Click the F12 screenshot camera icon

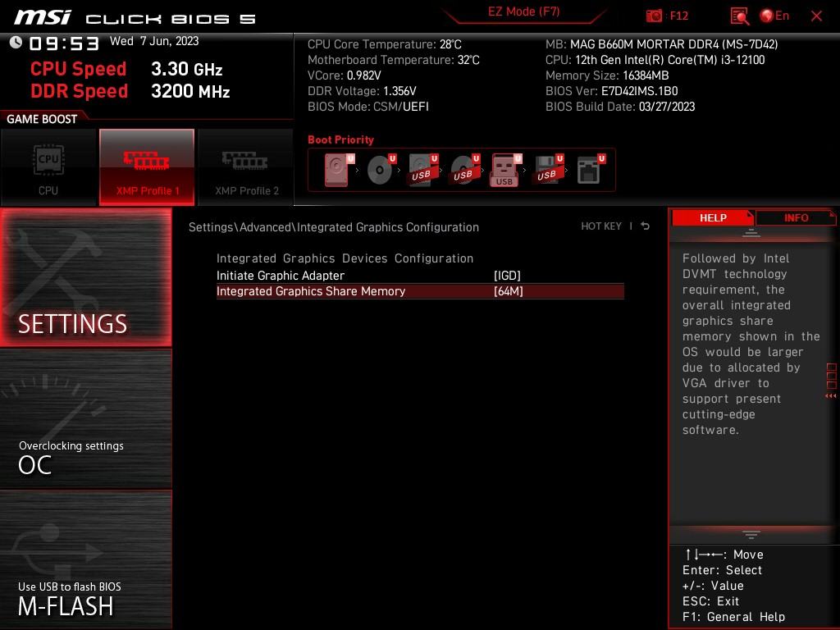(x=654, y=16)
